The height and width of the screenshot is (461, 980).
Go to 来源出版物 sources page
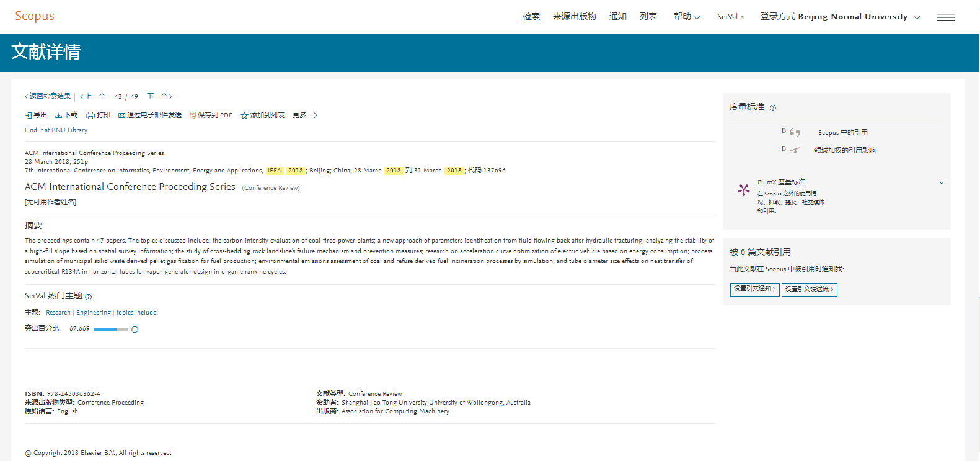[x=575, y=16]
